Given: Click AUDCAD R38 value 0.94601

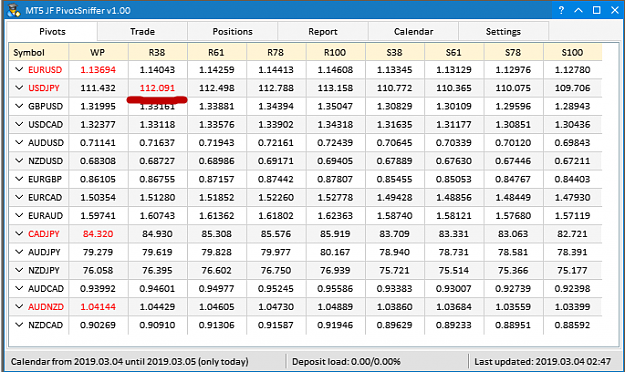Looking at the screenshot, I should 157,289.
